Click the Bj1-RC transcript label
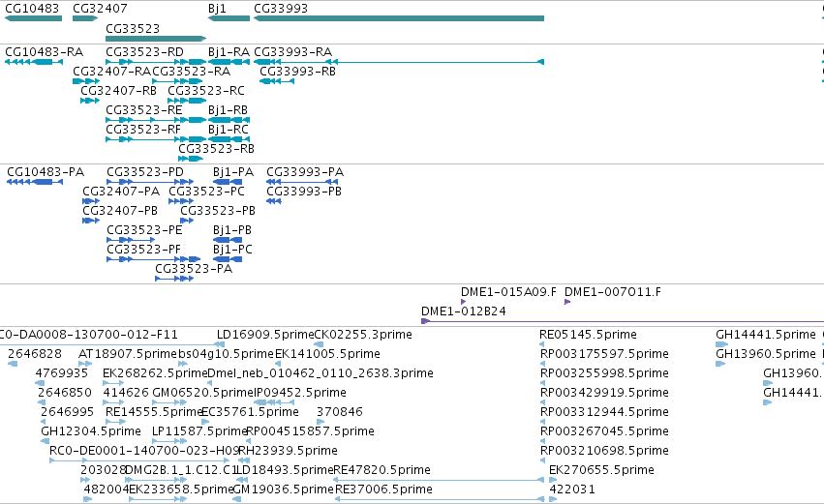This screenshot has width=824, height=504. [x=229, y=130]
